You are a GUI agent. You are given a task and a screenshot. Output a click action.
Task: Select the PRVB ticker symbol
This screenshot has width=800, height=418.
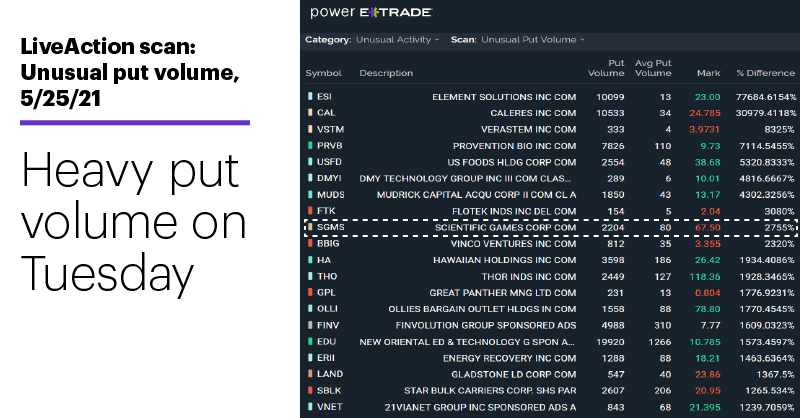pyautogui.click(x=330, y=145)
